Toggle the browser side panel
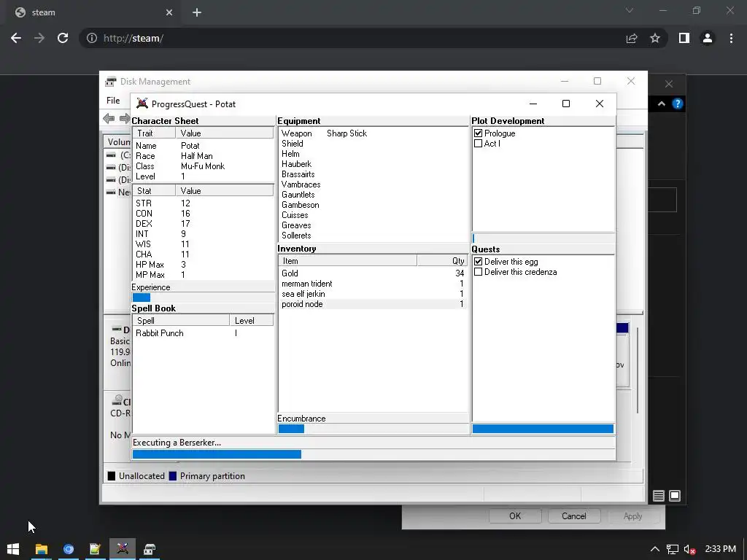Viewport: 747px width, 560px height. point(684,38)
